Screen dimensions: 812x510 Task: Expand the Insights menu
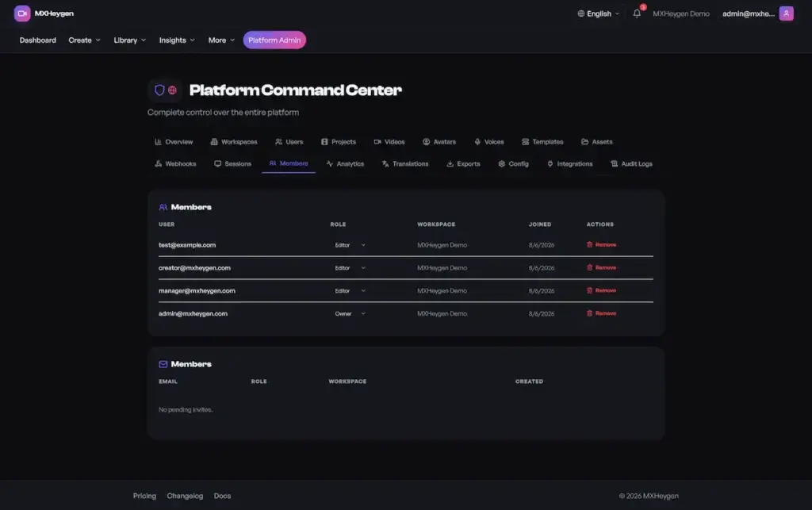pyautogui.click(x=177, y=40)
